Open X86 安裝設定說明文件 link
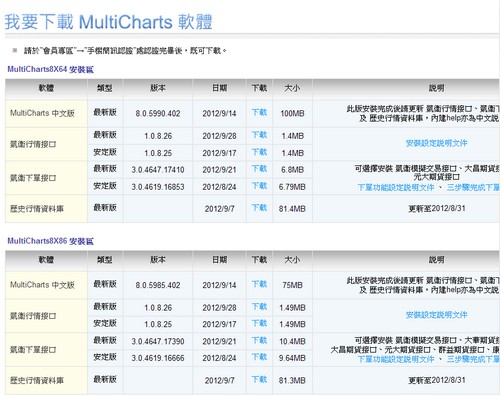 (x=436, y=315)
